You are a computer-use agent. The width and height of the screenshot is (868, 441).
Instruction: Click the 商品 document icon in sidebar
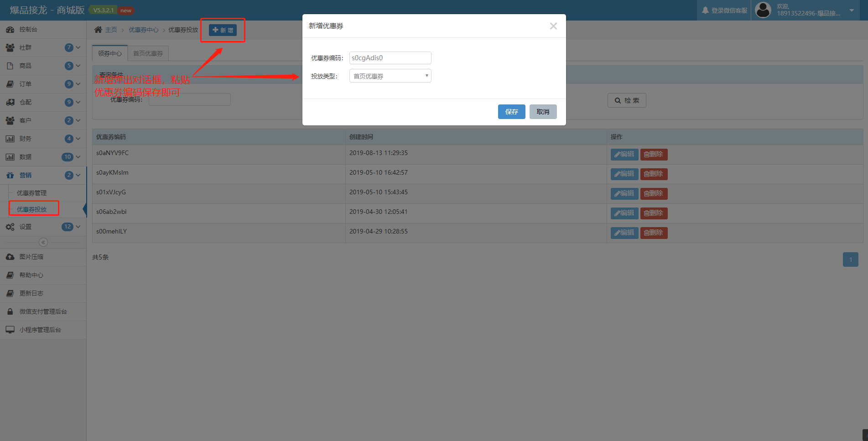[x=10, y=66]
